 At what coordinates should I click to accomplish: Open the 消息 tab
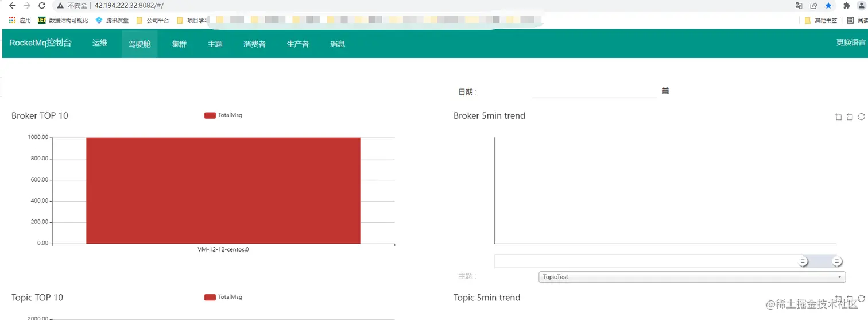tap(338, 44)
